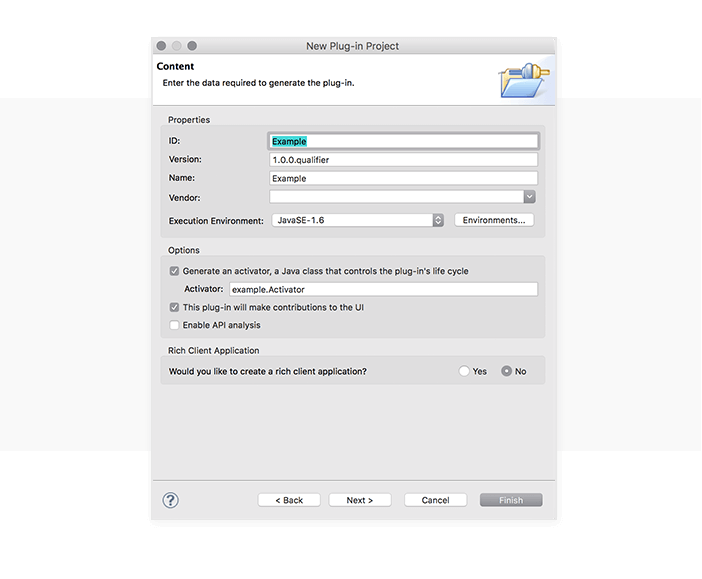Screen dimensions: 702x579
Task: Click the Vendor text field
Action: [397, 197]
